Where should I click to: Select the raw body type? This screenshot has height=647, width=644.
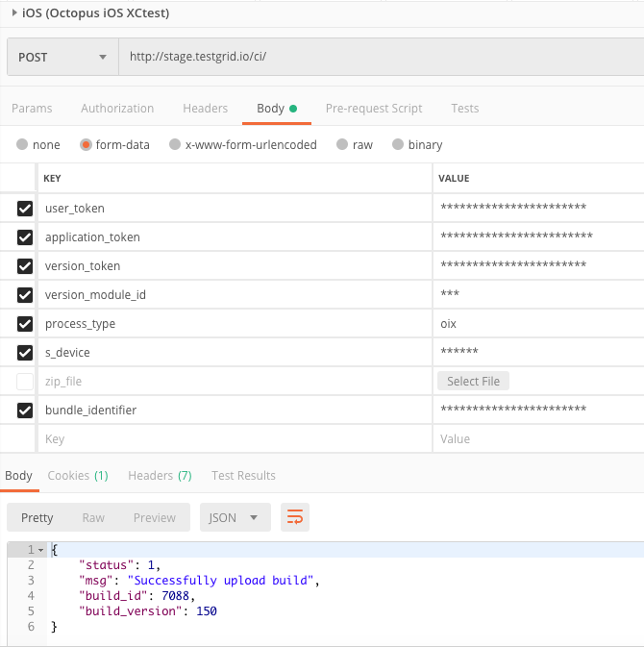pyautogui.click(x=342, y=144)
